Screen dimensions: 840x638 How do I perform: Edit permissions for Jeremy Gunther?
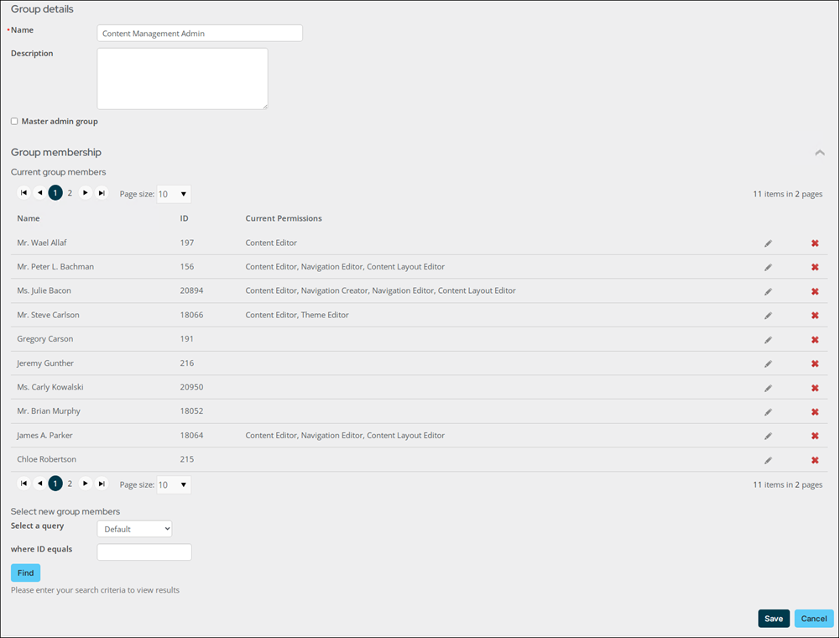(768, 363)
